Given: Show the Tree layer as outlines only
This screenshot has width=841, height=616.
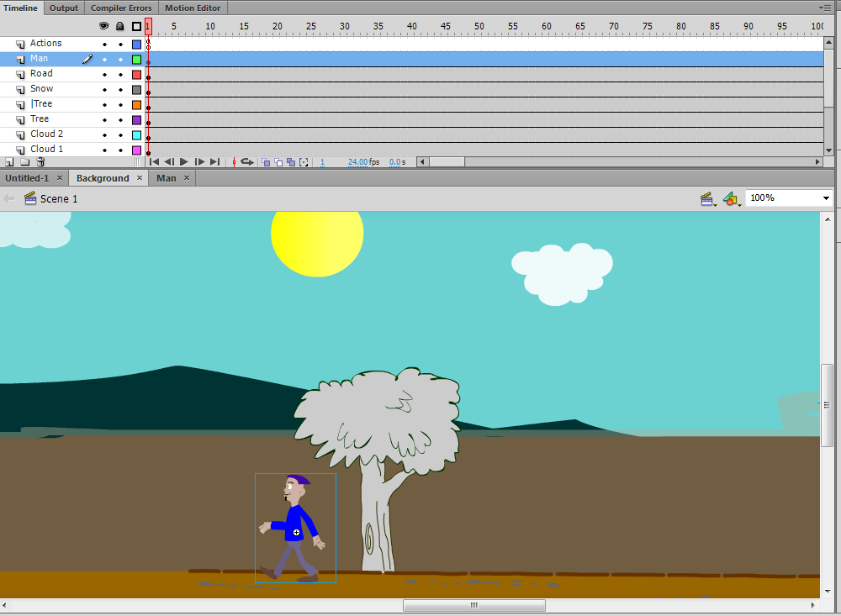Looking at the screenshot, I should (x=136, y=118).
